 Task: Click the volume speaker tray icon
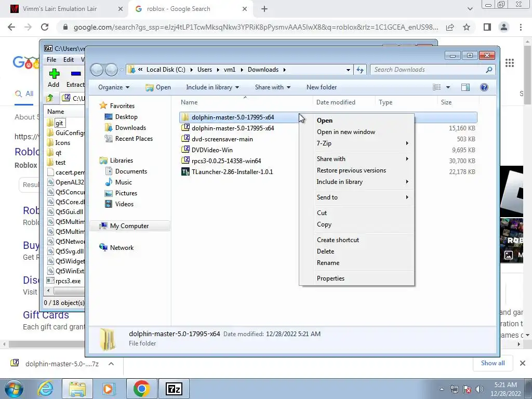tap(480, 389)
